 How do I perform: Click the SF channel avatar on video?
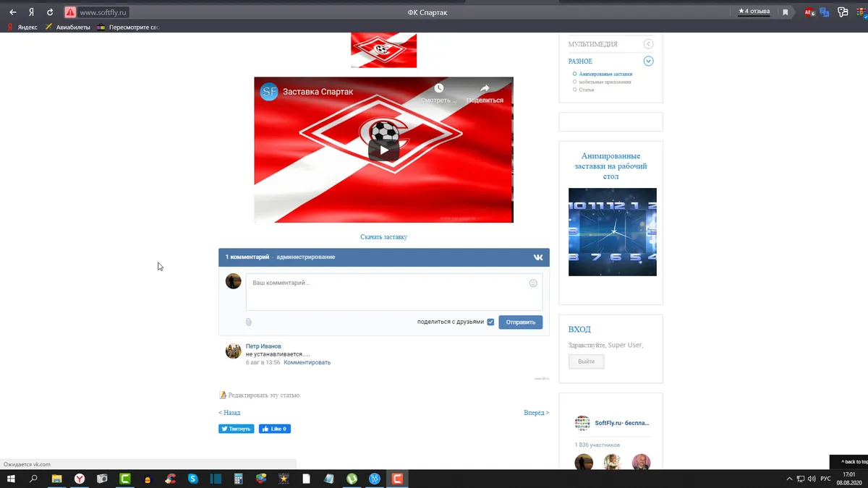coord(269,92)
